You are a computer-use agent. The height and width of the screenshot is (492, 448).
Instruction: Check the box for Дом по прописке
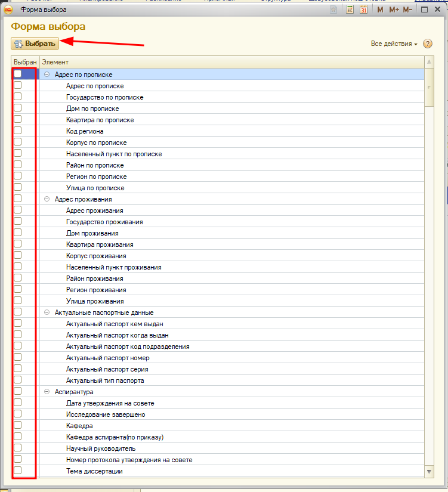pyautogui.click(x=18, y=108)
